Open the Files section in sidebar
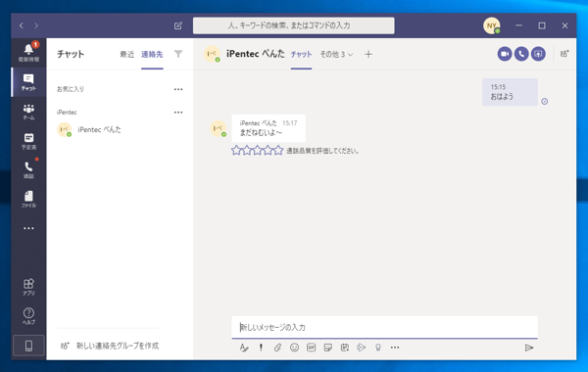Image resolution: width=588 pixels, height=372 pixels. click(x=28, y=199)
